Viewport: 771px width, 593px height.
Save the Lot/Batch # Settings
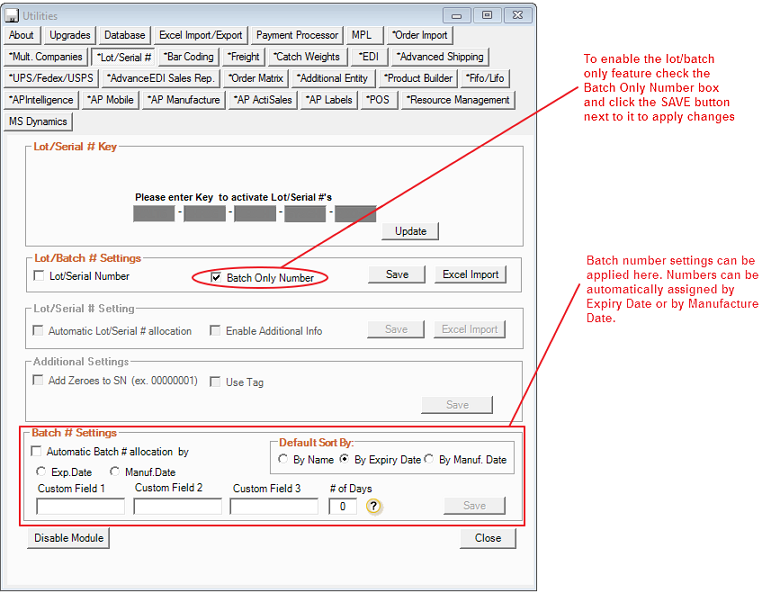coord(397,275)
